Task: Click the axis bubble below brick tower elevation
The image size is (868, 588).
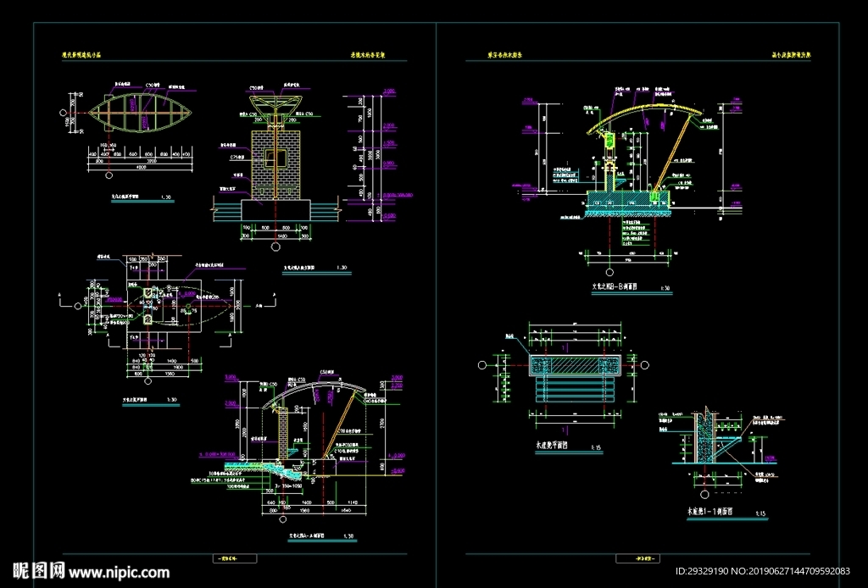Action: click(x=275, y=247)
